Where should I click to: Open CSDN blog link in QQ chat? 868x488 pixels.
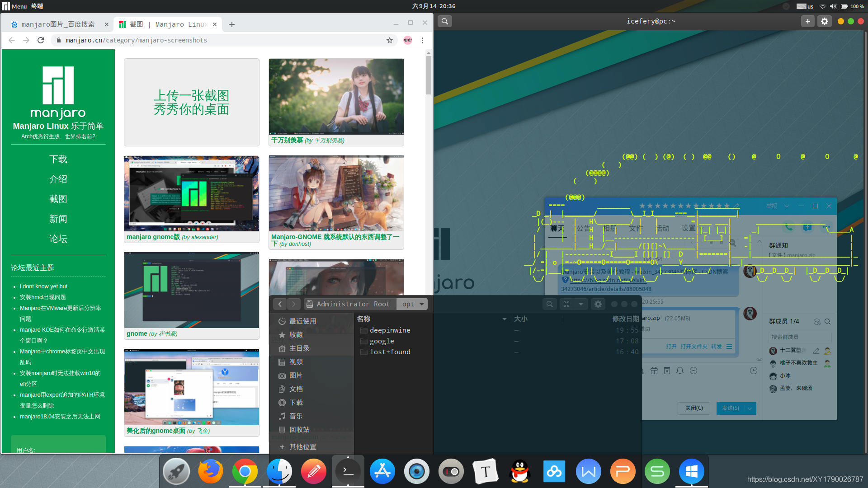click(606, 285)
